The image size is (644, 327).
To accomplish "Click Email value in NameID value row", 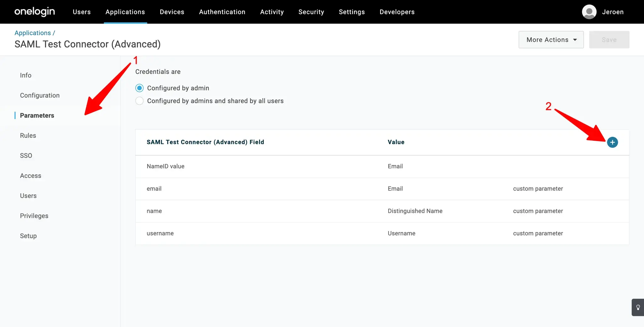I will (395, 166).
